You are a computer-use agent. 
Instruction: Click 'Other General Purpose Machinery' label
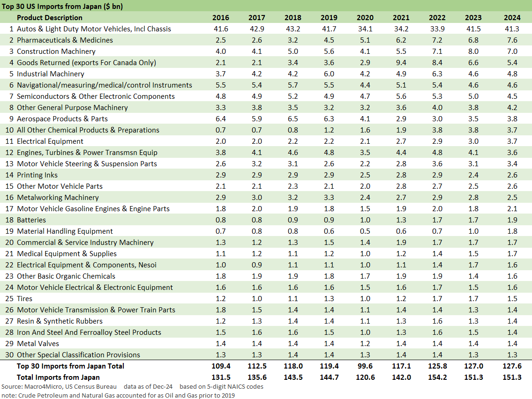click(x=72, y=107)
